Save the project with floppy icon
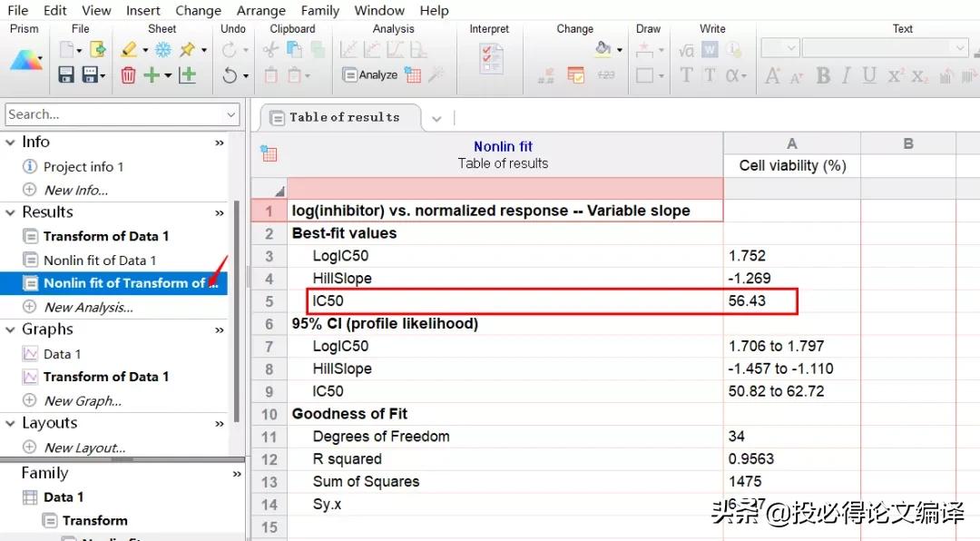 [x=66, y=75]
